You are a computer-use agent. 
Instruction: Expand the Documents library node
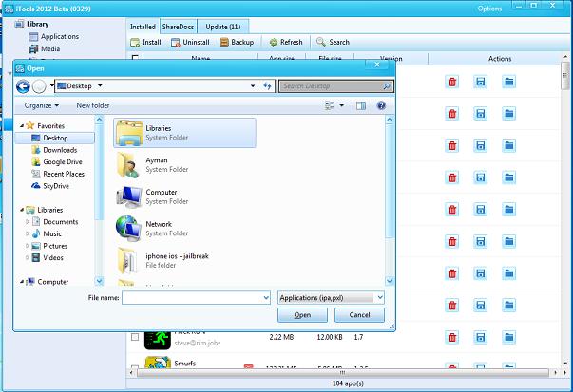coord(28,222)
